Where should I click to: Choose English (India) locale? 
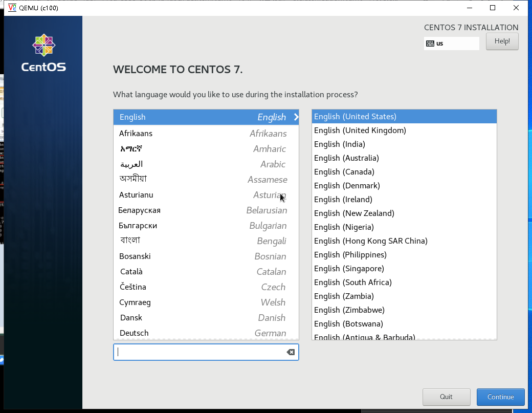[404, 144]
